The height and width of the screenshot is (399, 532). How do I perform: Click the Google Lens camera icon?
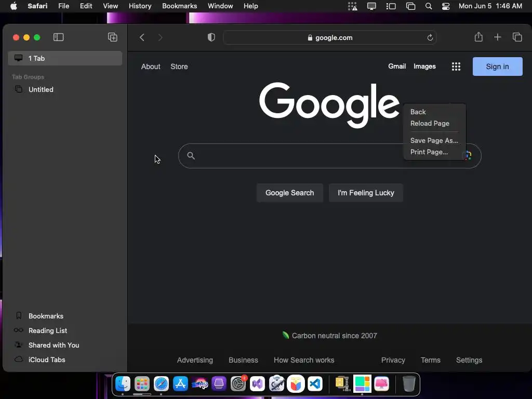[x=468, y=155]
